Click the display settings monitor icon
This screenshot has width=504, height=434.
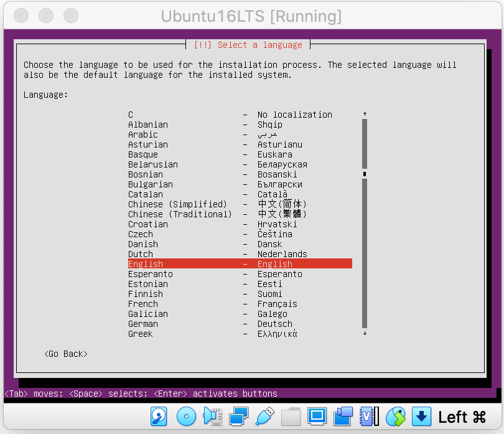[x=317, y=416]
